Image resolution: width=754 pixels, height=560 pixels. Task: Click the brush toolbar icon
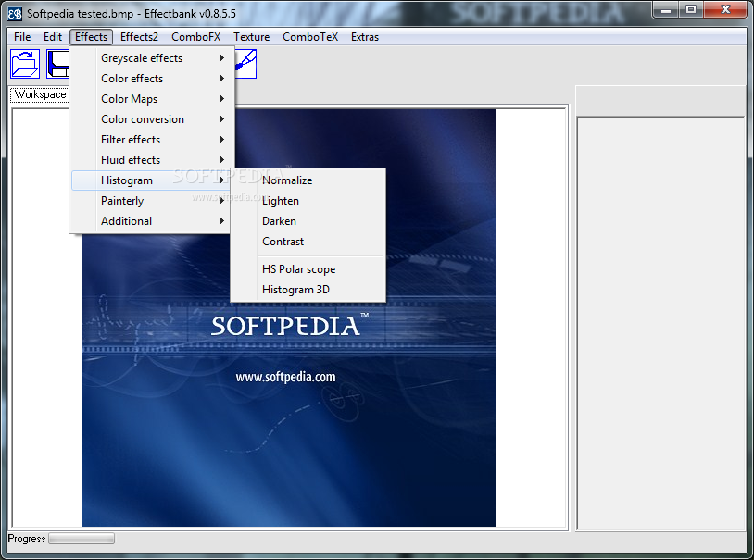246,64
